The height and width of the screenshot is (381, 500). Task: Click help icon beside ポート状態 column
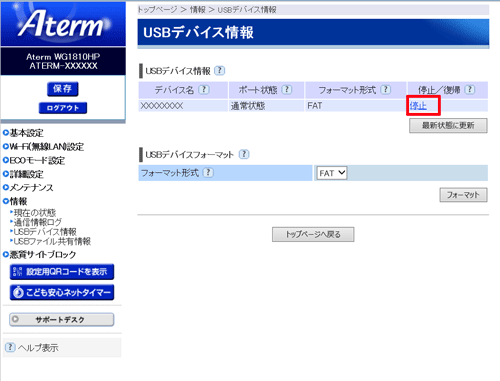[287, 89]
